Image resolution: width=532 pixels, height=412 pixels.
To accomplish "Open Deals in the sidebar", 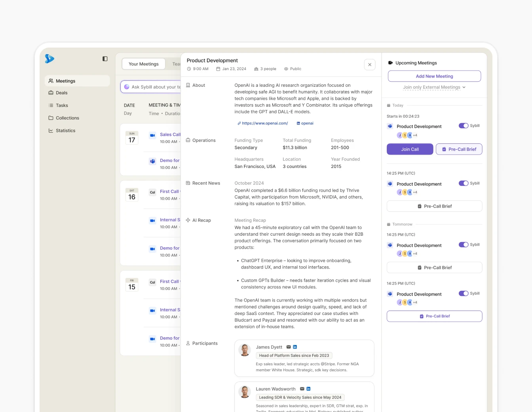I will (62, 93).
